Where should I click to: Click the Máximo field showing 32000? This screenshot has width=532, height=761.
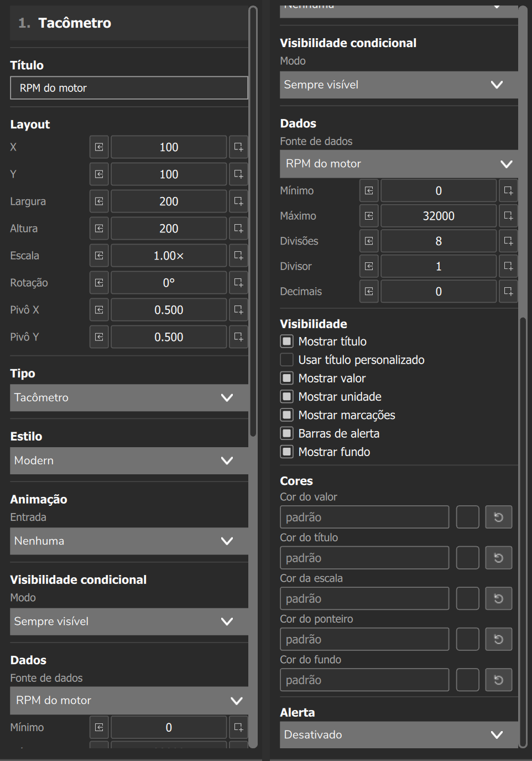pos(439,216)
